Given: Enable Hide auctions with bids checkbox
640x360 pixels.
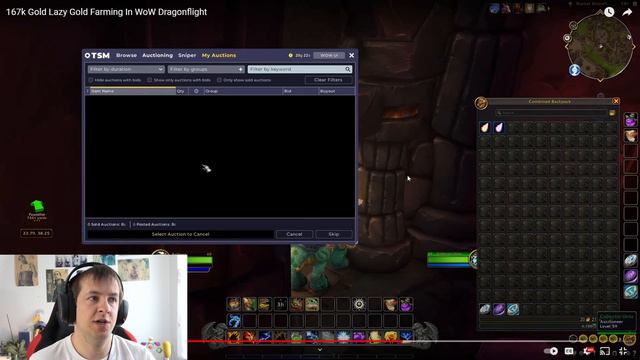Looking at the screenshot, I should (x=91, y=80).
